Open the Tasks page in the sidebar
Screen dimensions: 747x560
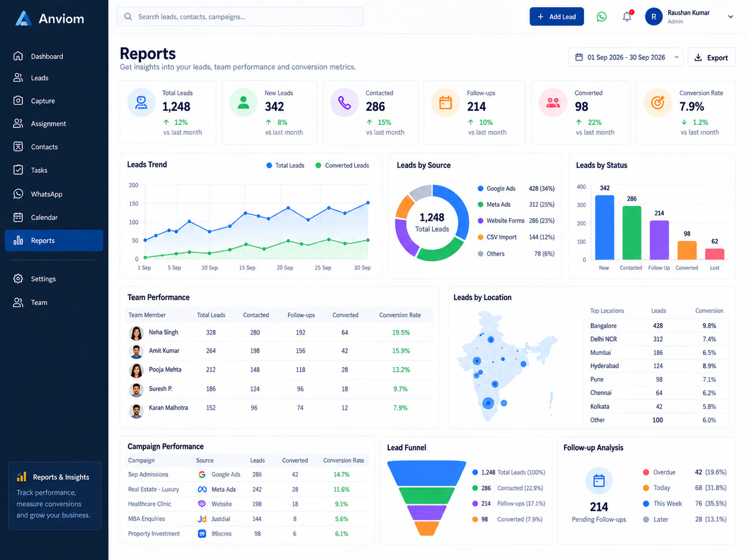point(54,170)
